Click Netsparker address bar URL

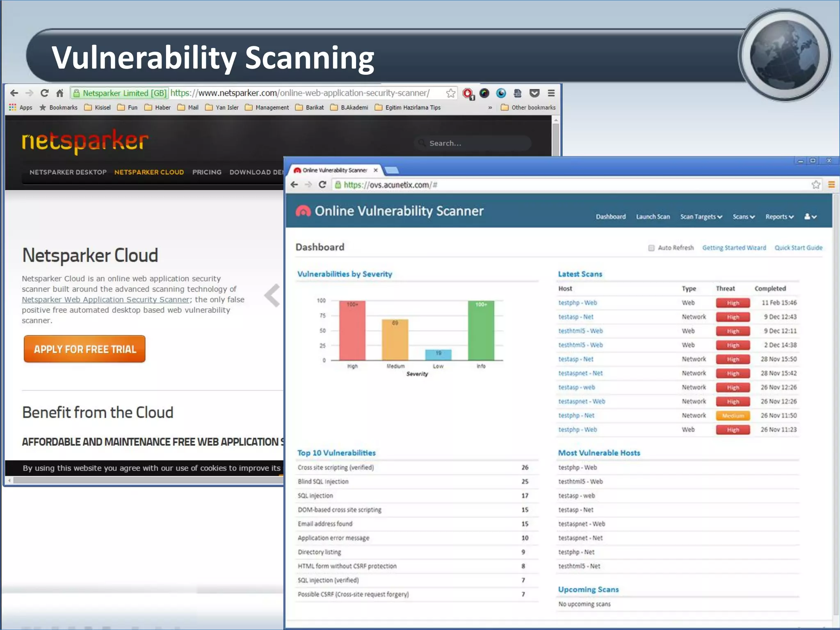[300, 93]
